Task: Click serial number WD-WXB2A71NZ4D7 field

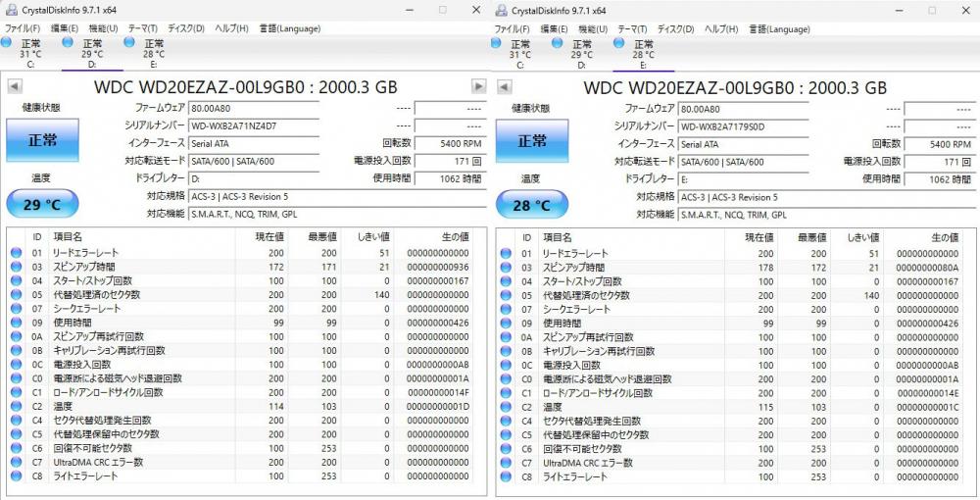Action: click(255, 125)
